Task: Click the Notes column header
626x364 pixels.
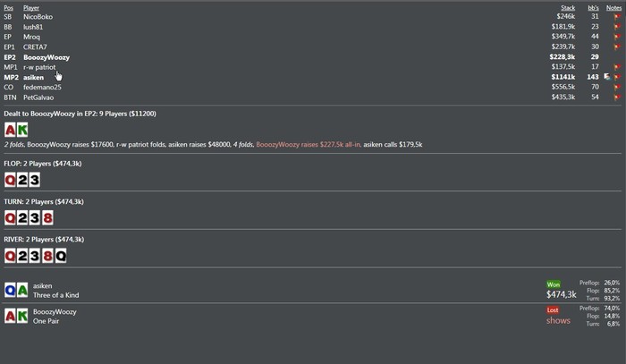Action: (613, 7)
